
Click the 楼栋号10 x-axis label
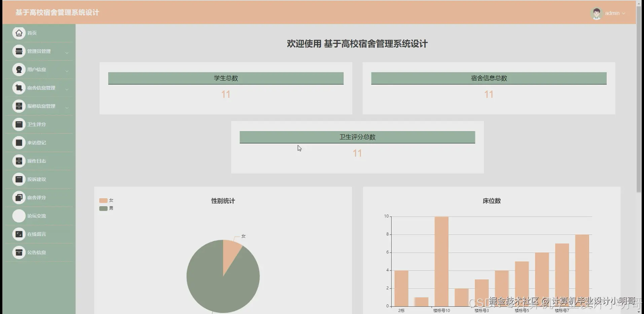point(441,311)
